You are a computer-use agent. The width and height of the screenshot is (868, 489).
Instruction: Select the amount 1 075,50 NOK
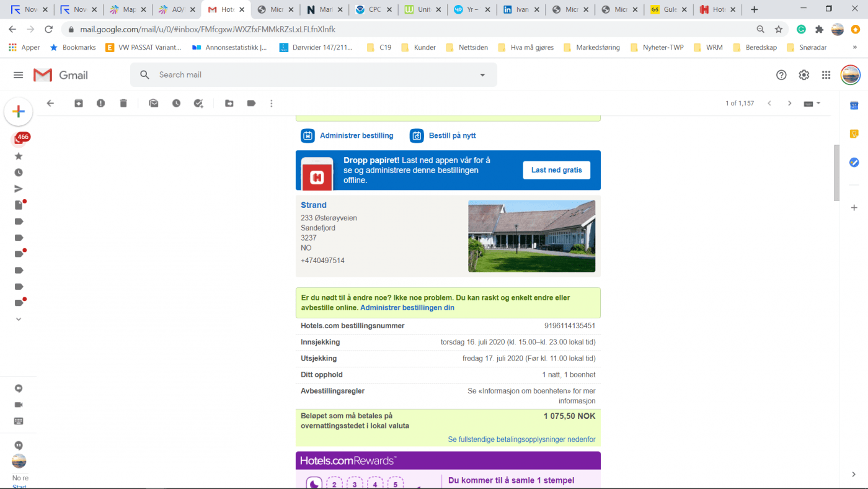569,416
